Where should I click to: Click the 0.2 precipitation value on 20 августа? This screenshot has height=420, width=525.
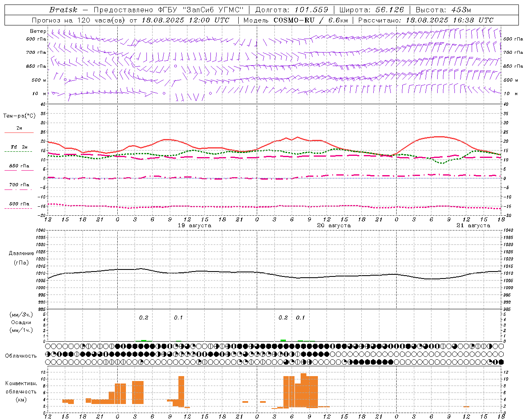pyautogui.click(x=283, y=317)
